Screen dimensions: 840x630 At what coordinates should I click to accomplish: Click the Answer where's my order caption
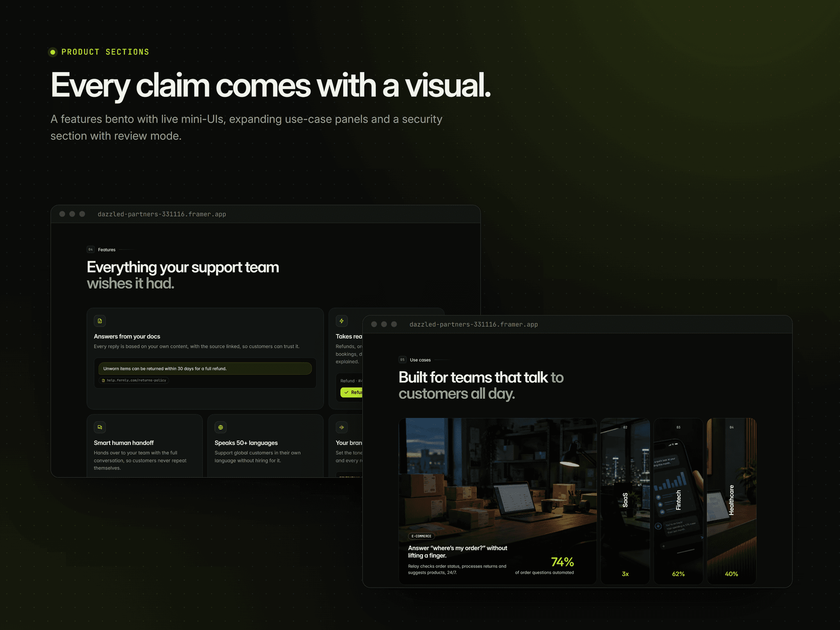(458, 552)
